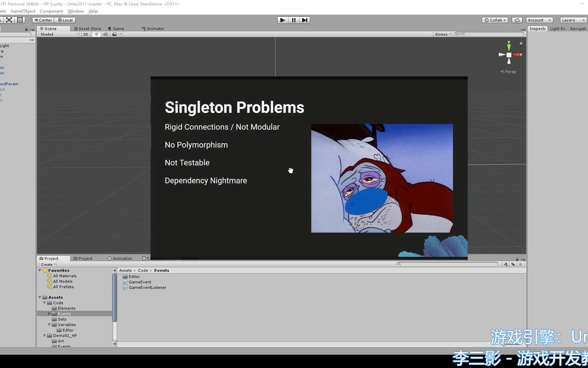Switch to the Animator tab

(x=153, y=29)
